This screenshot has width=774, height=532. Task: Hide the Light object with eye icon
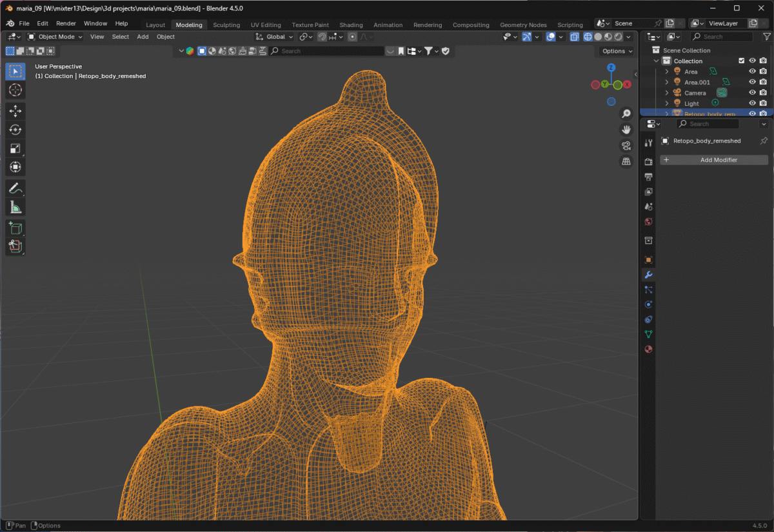click(752, 103)
